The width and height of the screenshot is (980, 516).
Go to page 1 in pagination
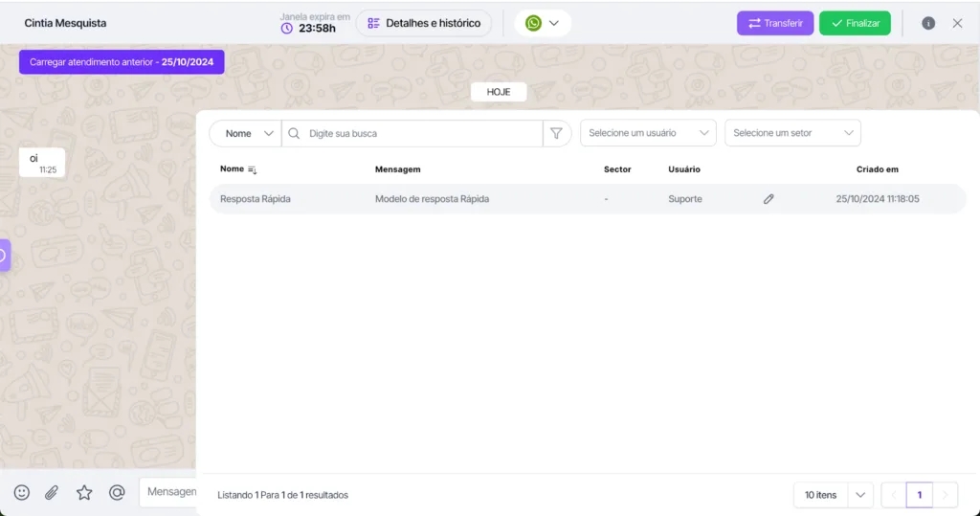click(919, 495)
